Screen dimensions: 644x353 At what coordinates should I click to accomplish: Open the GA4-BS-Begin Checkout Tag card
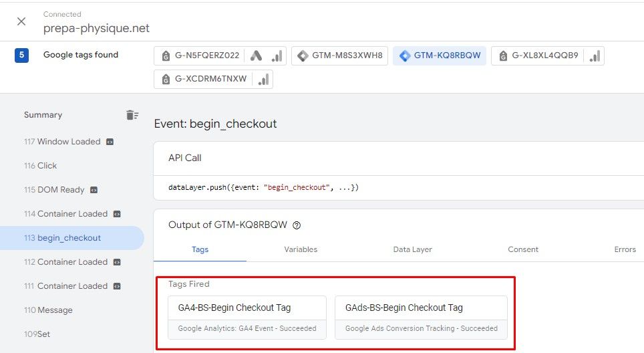click(x=247, y=318)
